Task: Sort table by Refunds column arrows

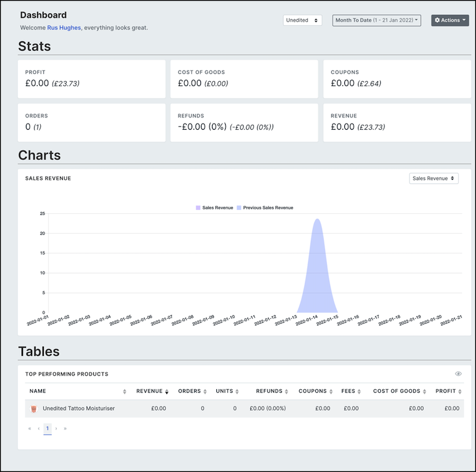Action: click(x=286, y=392)
